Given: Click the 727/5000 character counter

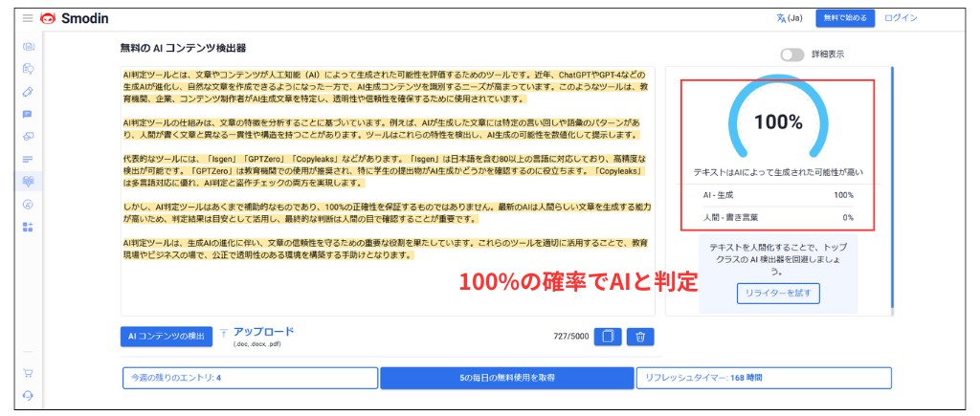Looking at the screenshot, I should tap(571, 337).
